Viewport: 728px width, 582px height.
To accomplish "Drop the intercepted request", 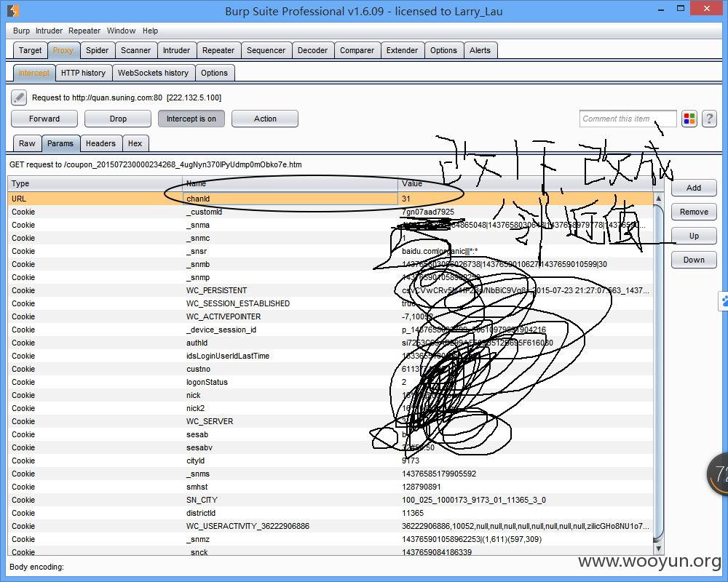I will pos(118,119).
